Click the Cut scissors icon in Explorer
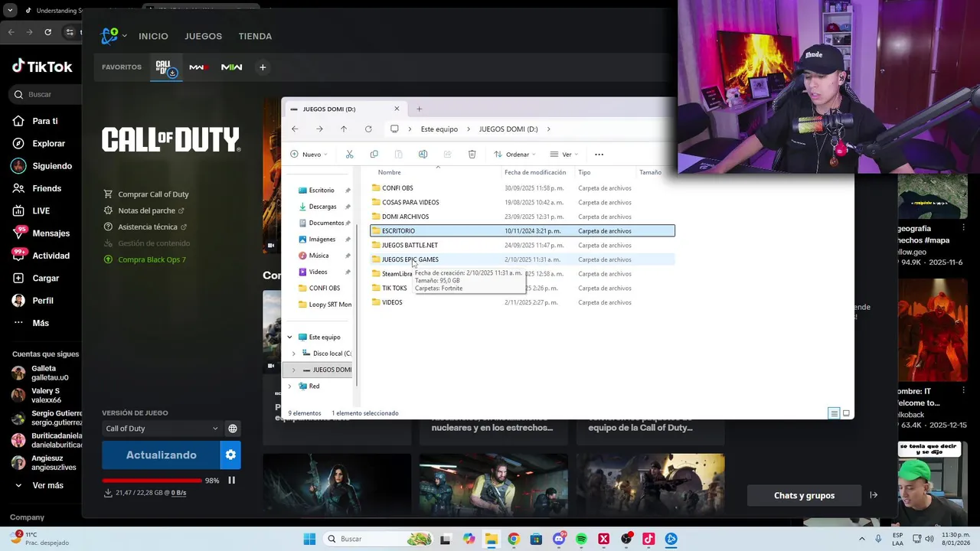Screen dimensions: 980x551 click(x=350, y=155)
